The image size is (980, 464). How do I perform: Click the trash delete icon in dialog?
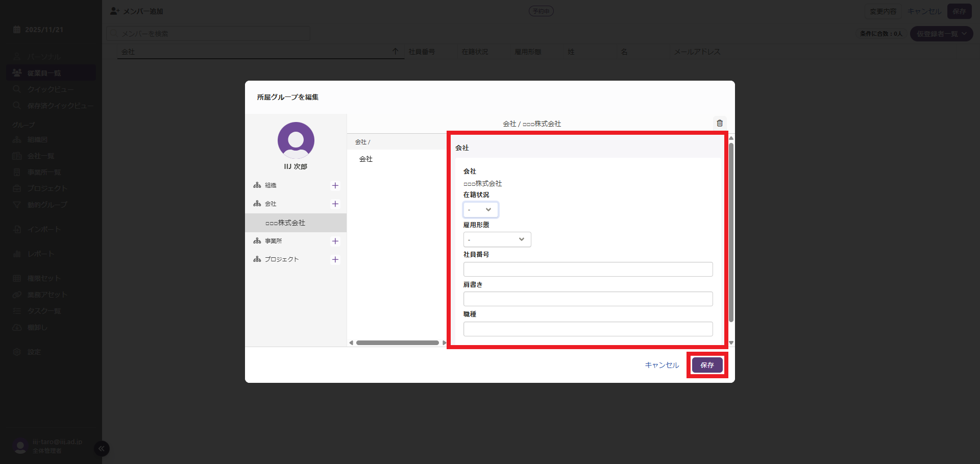[x=720, y=123]
